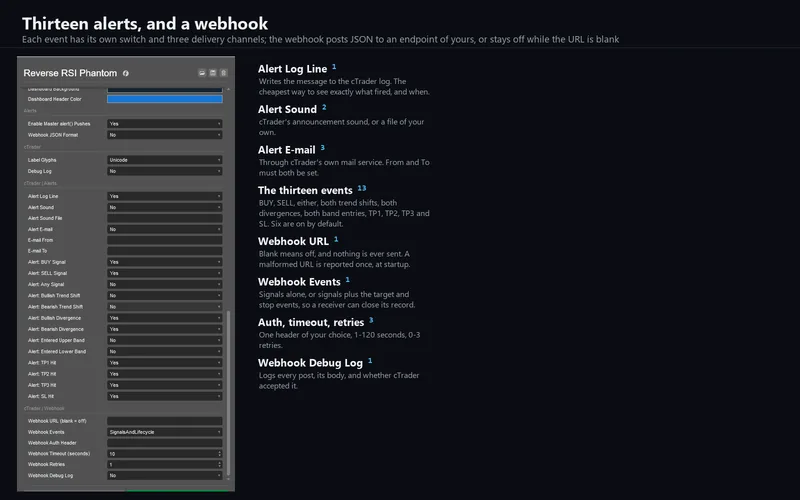Open the Debug Log dropdown

pyautogui.click(x=165, y=171)
